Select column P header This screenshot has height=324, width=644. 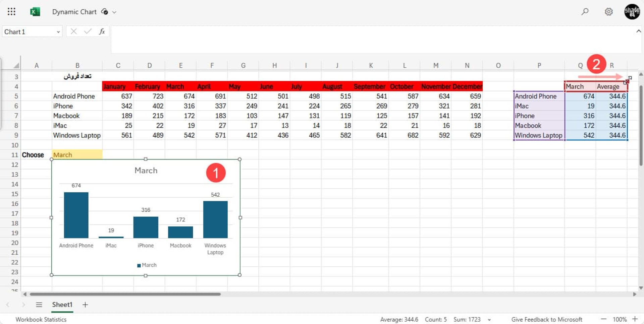click(x=539, y=65)
